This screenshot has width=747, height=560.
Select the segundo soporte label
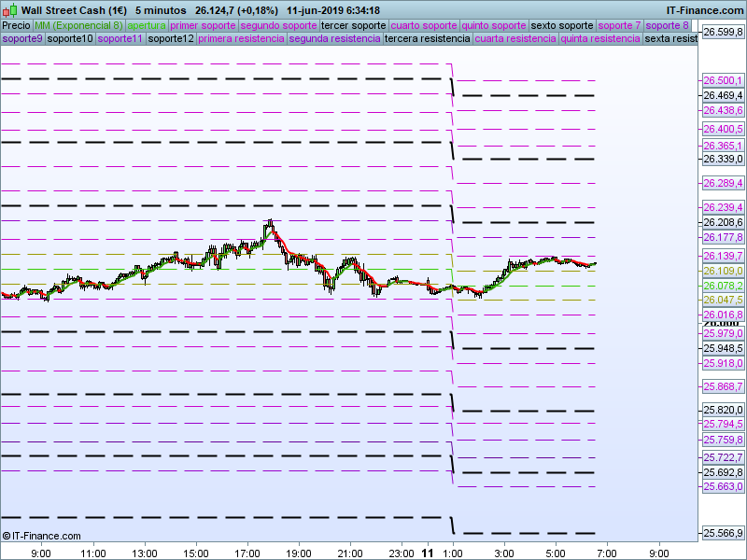(x=278, y=25)
